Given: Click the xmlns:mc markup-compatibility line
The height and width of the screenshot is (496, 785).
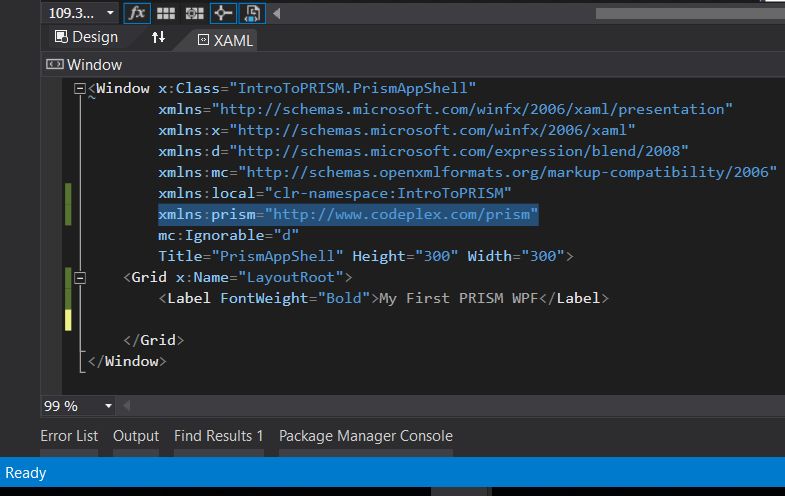Looking at the screenshot, I should (x=468, y=173).
